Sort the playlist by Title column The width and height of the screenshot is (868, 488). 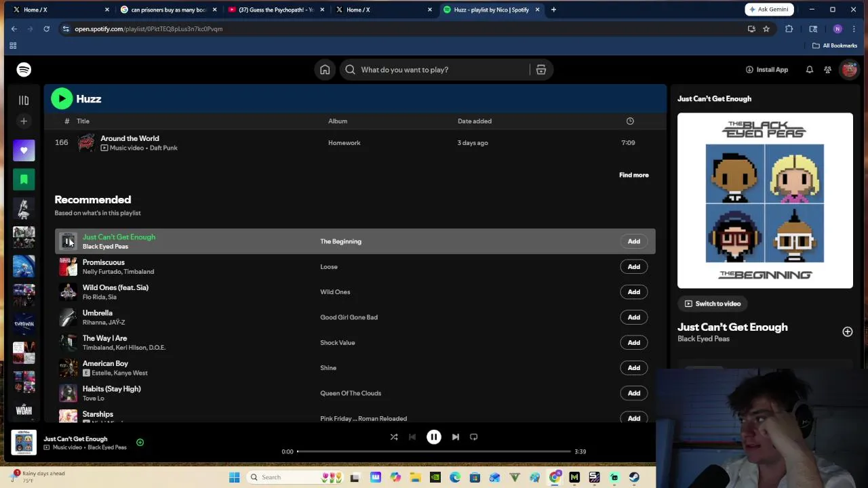pyautogui.click(x=83, y=121)
